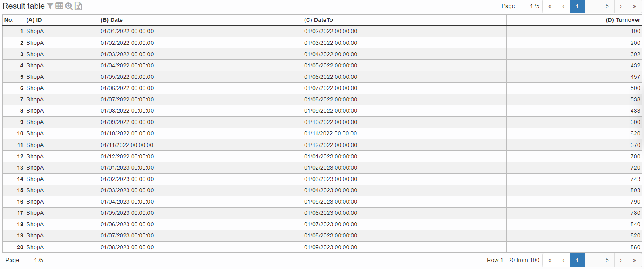Select the Turnover cell with value 743
This screenshot has width=644, height=269.
coord(574,179)
